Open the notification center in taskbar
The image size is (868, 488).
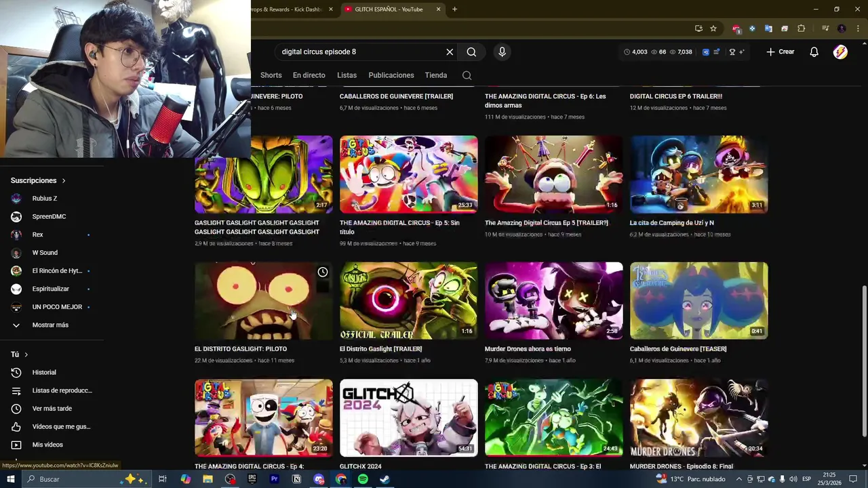click(x=853, y=479)
